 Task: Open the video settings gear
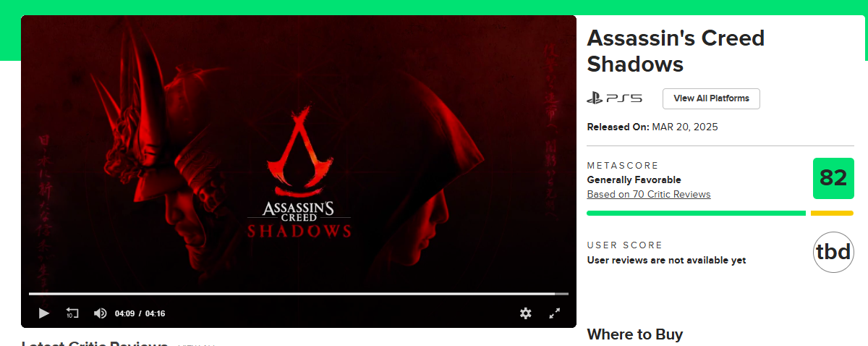tap(526, 313)
